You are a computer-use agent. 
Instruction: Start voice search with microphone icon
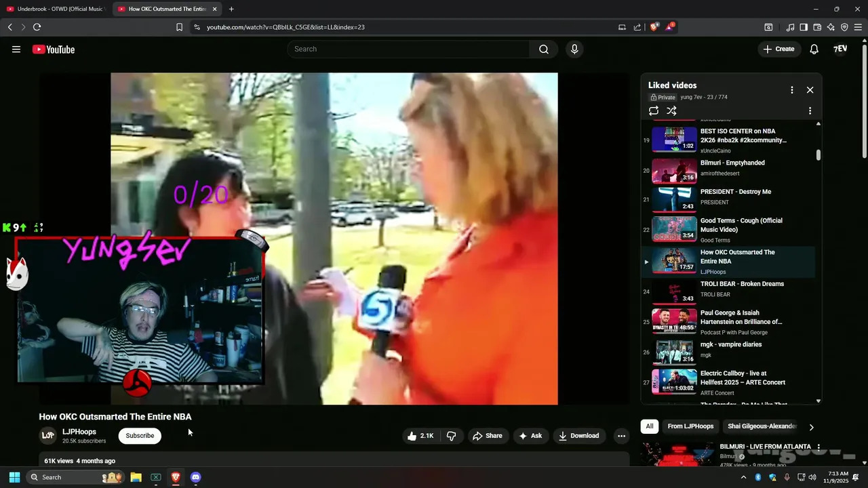click(x=574, y=49)
